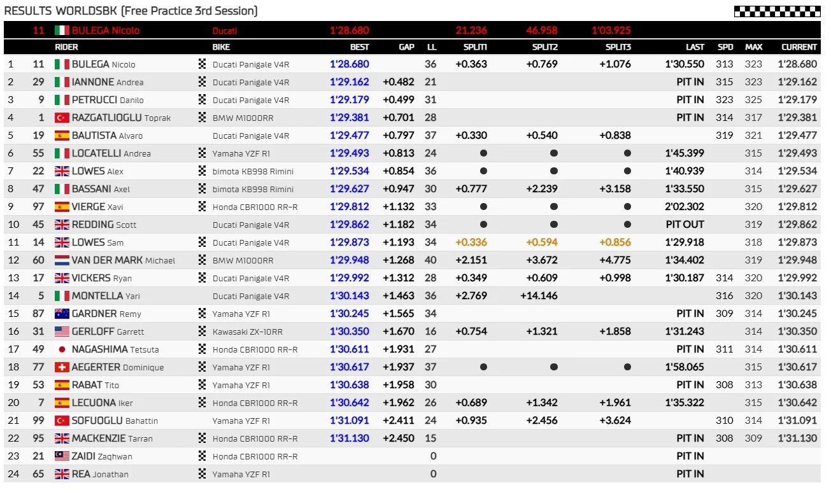Click PIT IN in GARDNER's row

[x=690, y=314]
